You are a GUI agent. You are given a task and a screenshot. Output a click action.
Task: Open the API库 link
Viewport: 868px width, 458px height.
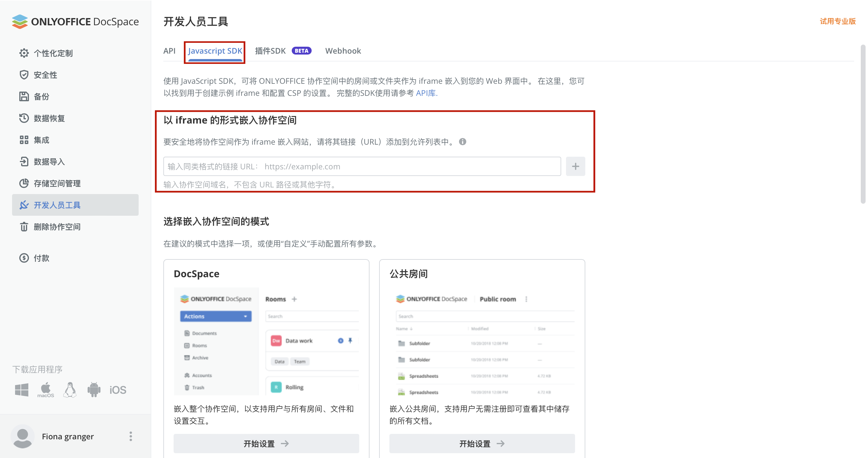(x=426, y=93)
